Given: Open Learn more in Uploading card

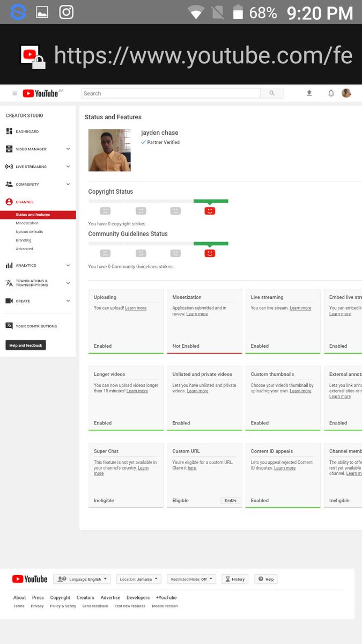Looking at the screenshot, I should click(x=136, y=308).
